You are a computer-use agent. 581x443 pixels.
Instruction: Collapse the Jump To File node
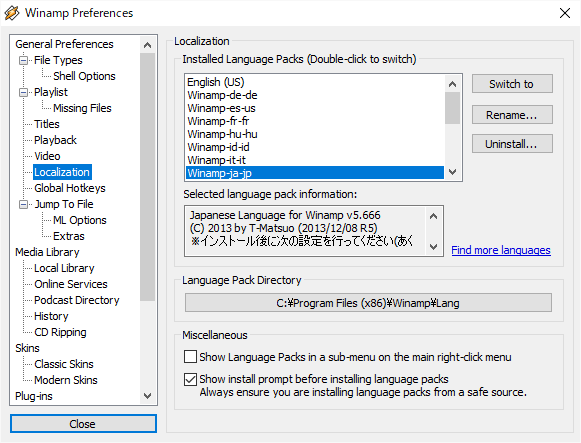pos(23,204)
